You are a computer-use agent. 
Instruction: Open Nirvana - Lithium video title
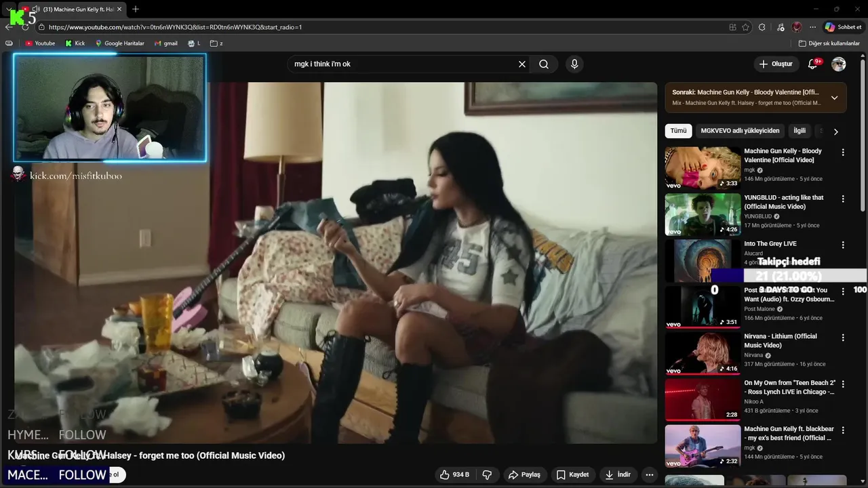tap(781, 340)
